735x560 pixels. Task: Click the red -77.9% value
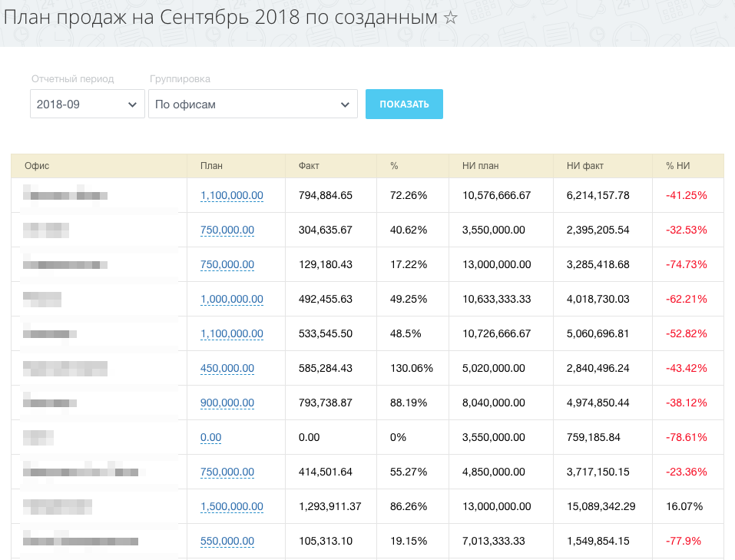tap(684, 542)
